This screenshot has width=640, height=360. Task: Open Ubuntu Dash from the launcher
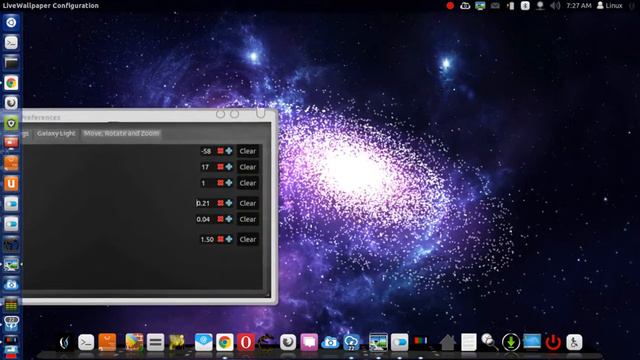11,22
